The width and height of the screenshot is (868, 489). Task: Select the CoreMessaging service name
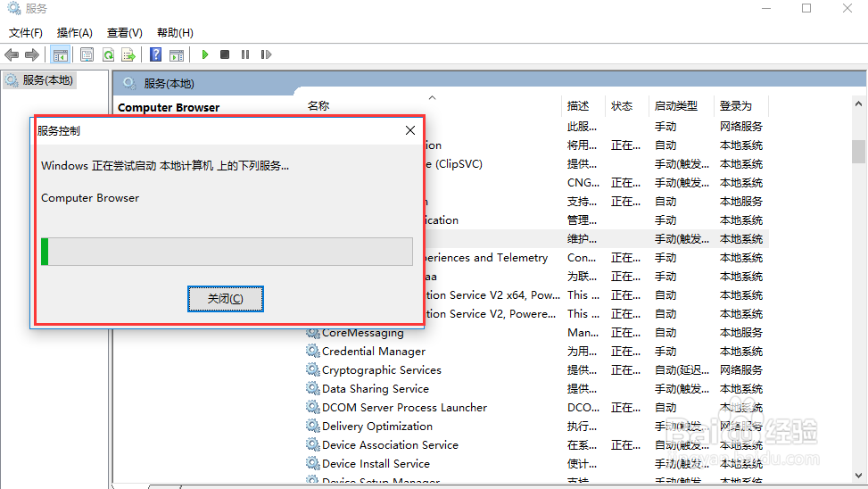[x=362, y=334]
